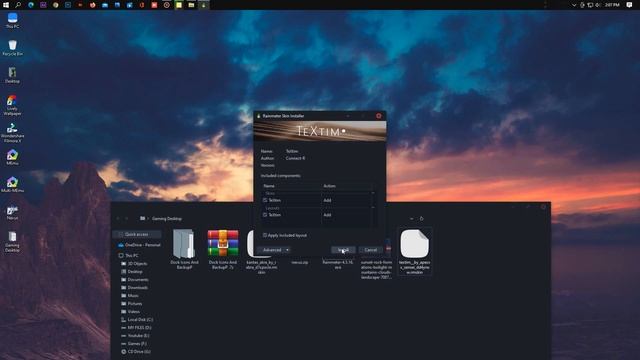Image resolution: width=640 pixels, height=360 pixels.
Task: Open Microsoft Edge from the taskbar
Action: click(x=31, y=5)
